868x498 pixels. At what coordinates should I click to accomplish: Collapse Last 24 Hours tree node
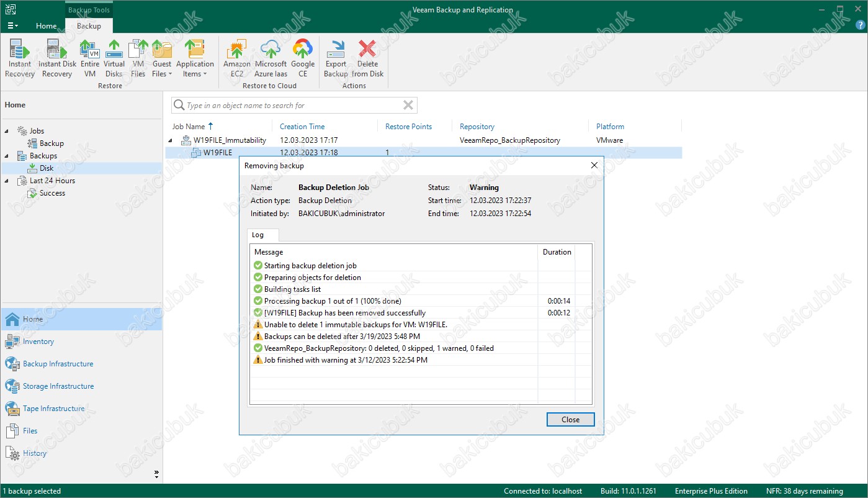7,181
